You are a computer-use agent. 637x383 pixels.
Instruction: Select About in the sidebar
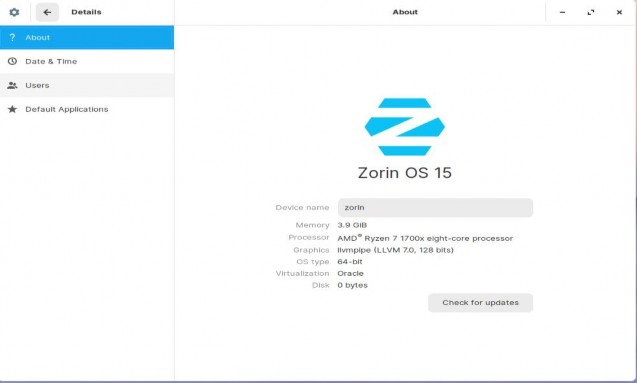coord(87,37)
